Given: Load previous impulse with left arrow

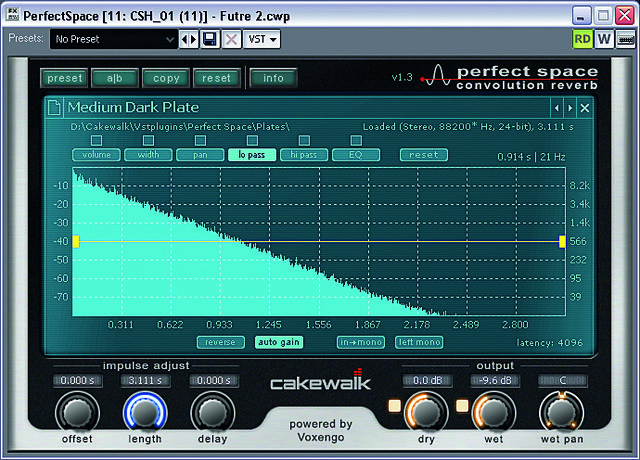Looking at the screenshot, I should pyautogui.click(x=556, y=108).
